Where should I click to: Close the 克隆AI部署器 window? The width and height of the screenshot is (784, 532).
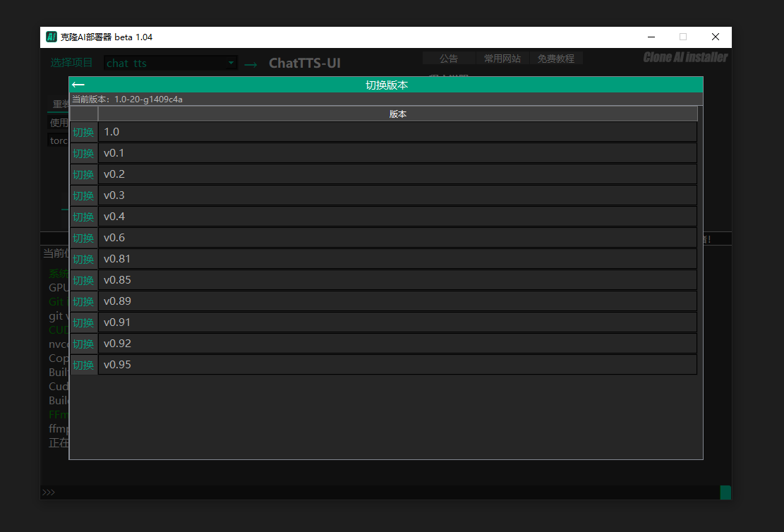[716, 37]
